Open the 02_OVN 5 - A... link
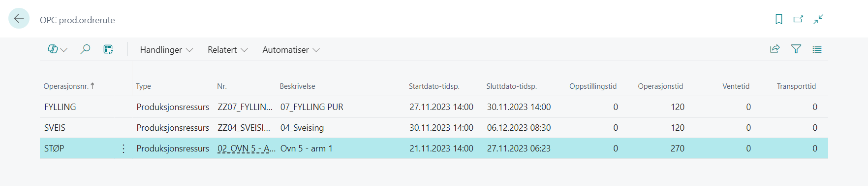The image size is (868, 186). [x=247, y=149]
